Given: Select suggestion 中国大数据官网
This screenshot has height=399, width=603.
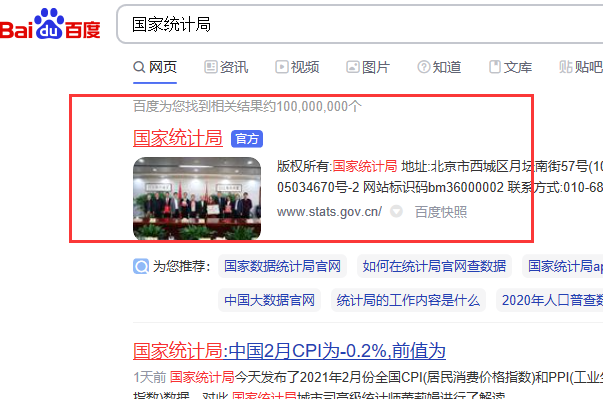Looking at the screenshot, I should click(269, 300).
